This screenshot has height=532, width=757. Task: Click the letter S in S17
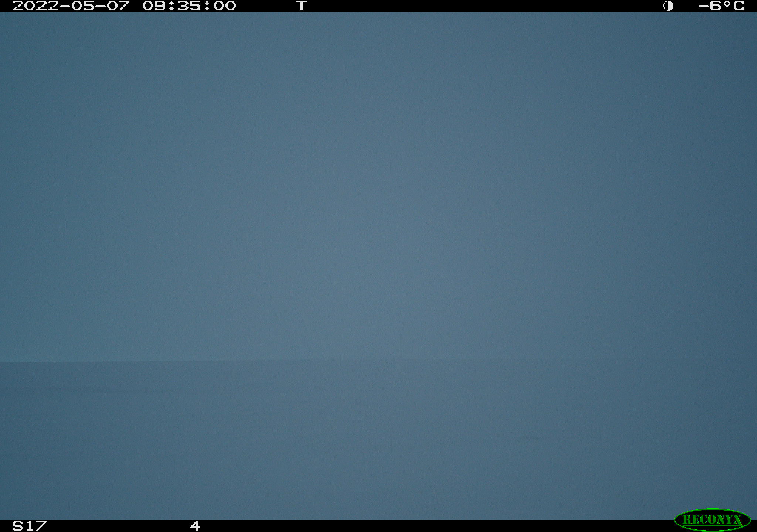coord(17,526)
